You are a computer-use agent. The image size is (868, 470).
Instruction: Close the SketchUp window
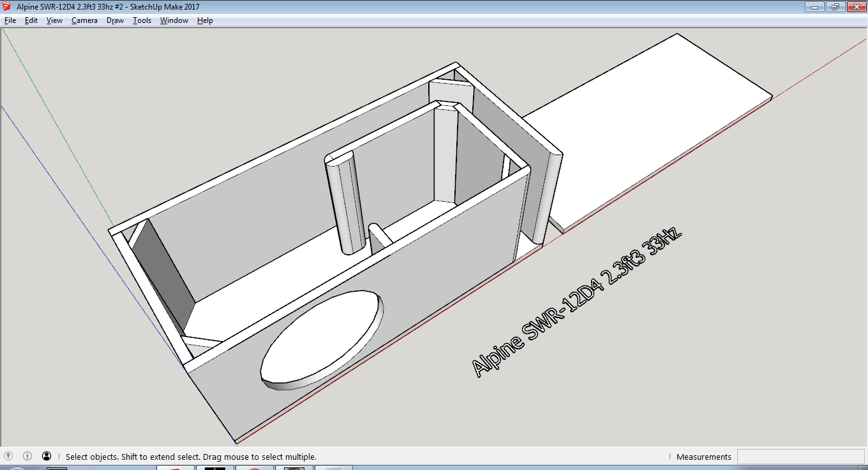(855, 7)
